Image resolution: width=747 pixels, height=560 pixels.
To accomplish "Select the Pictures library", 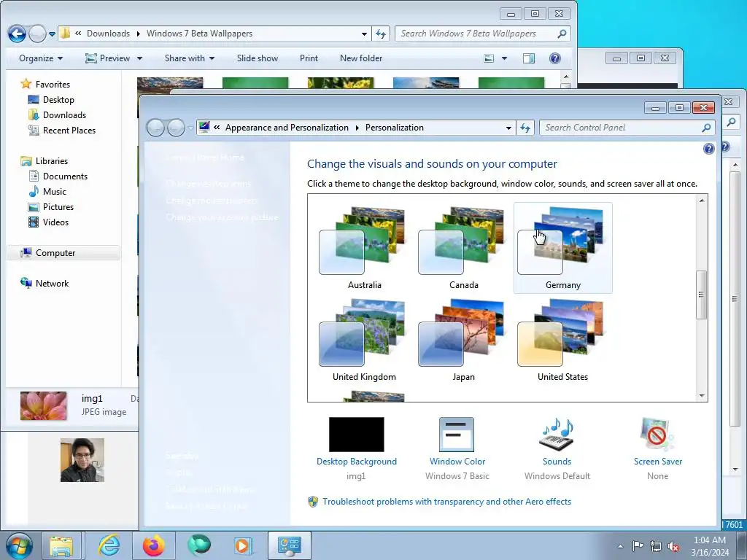I will coord(58,206).
